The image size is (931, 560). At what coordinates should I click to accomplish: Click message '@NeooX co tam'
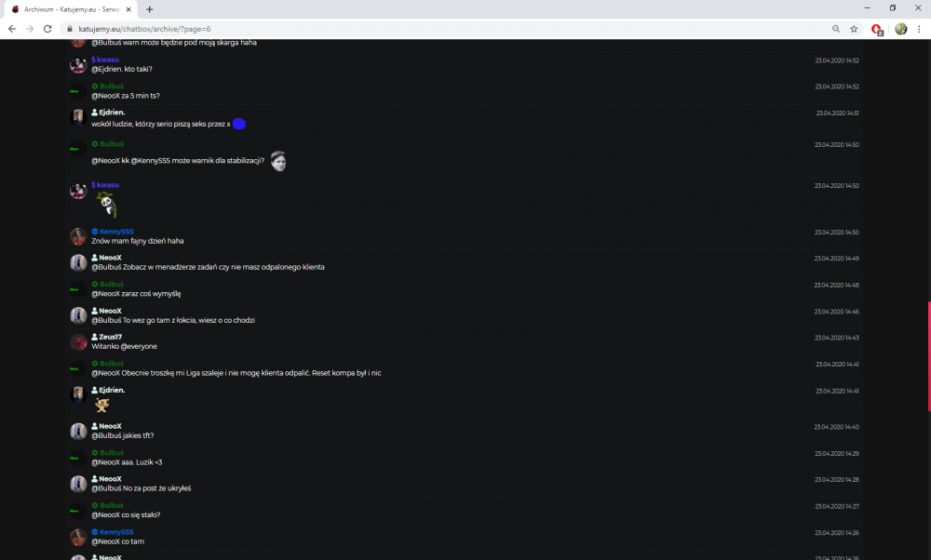point(117,541)
